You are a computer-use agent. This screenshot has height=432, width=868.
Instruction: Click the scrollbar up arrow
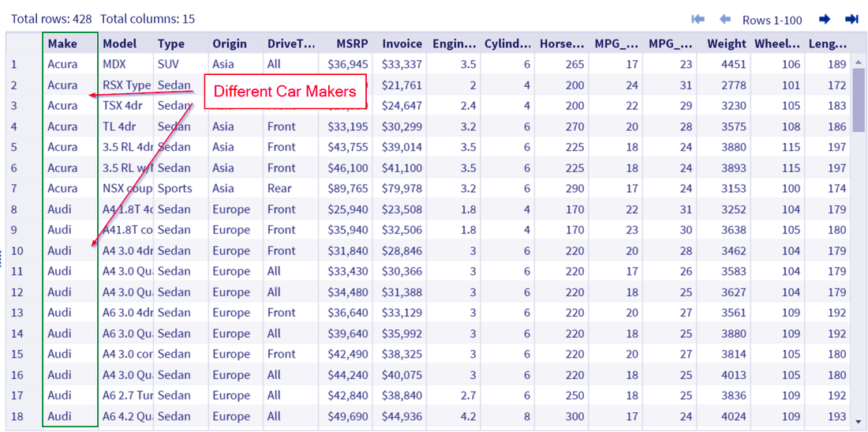858,62
